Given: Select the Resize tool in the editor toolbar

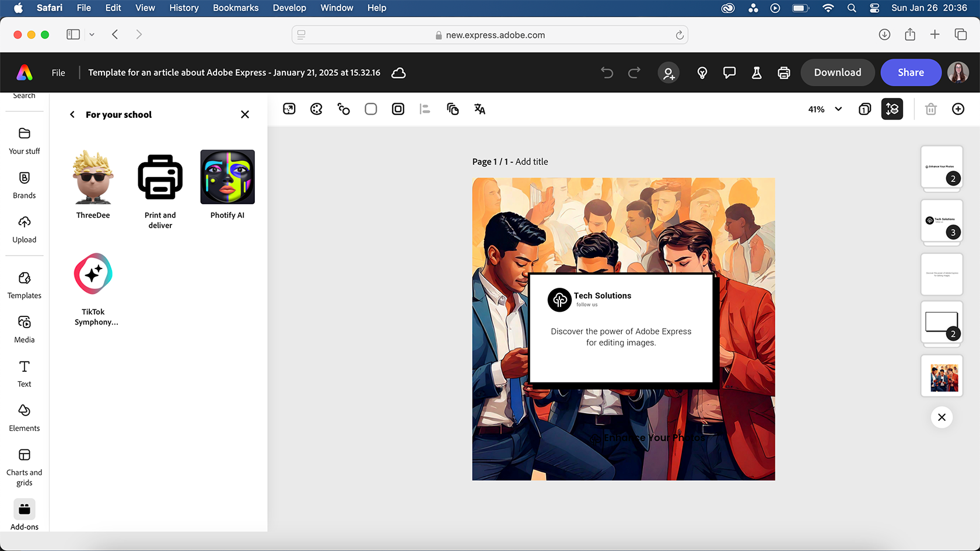Looking at the screenshot, I should 289,109.
